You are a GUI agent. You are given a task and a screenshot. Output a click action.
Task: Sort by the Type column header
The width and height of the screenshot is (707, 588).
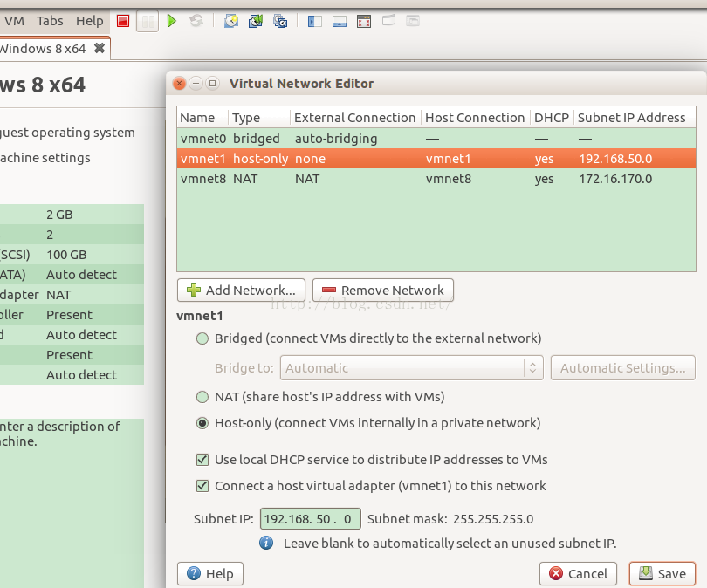(x=259, y=118)
